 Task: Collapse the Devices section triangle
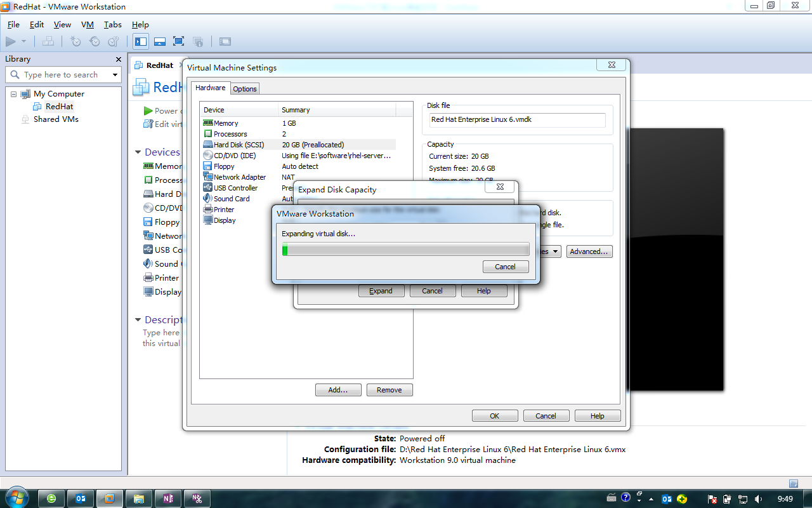tap(138, 152)
